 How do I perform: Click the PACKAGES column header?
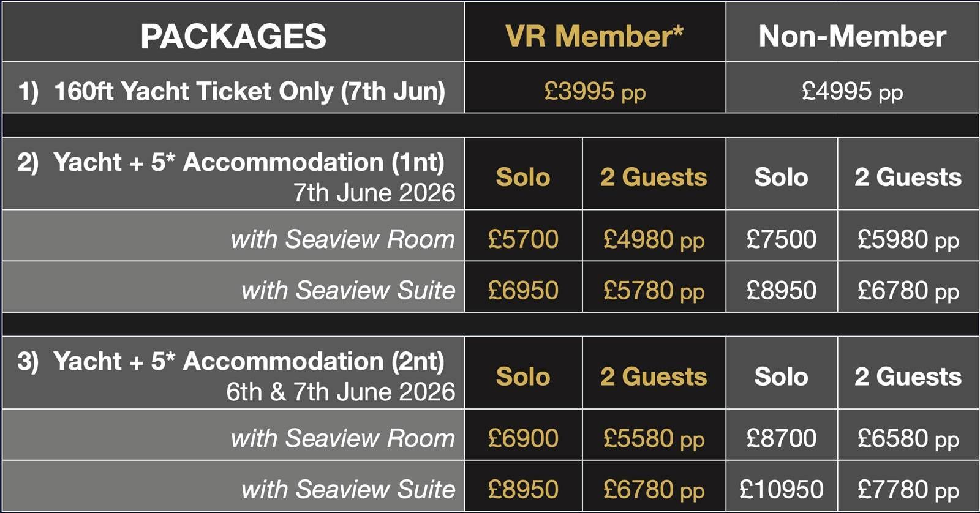(233, 36)
